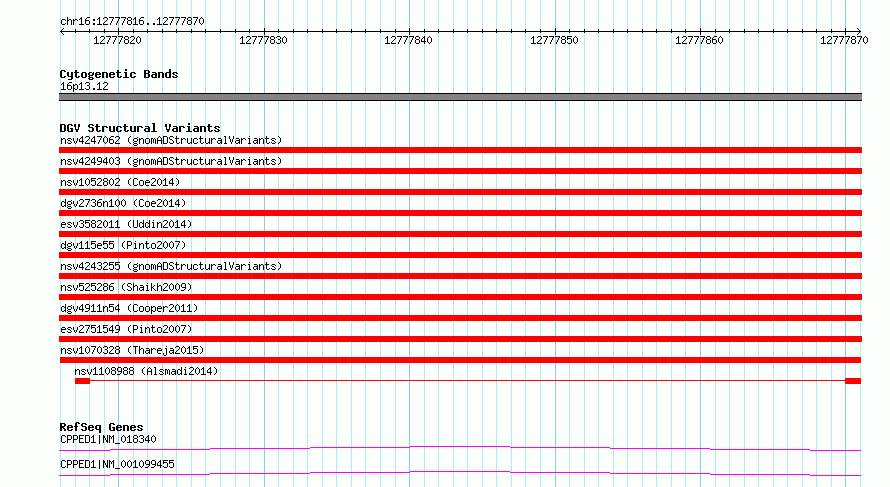Click left red block of nsv1108988
The height and width of the screenshot is (487, 890).
(x=82, y=381)
